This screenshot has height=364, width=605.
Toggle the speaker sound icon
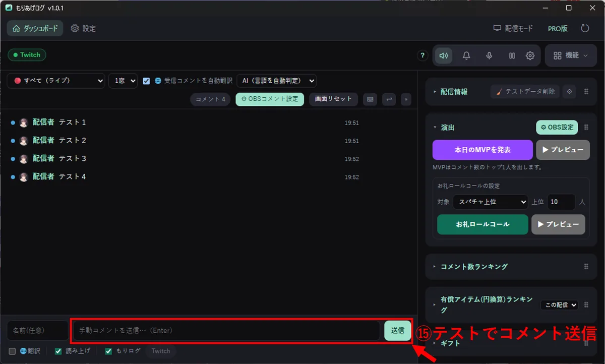[444, 55]
